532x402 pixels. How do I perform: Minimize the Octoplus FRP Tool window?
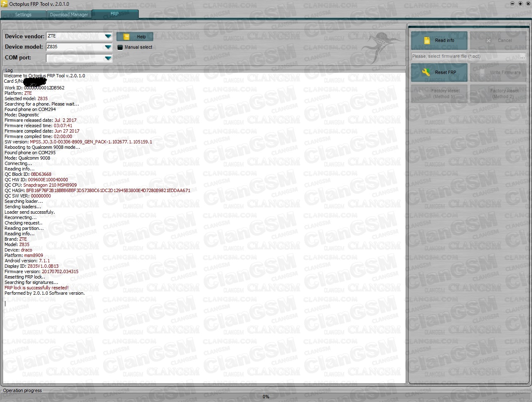513,4
